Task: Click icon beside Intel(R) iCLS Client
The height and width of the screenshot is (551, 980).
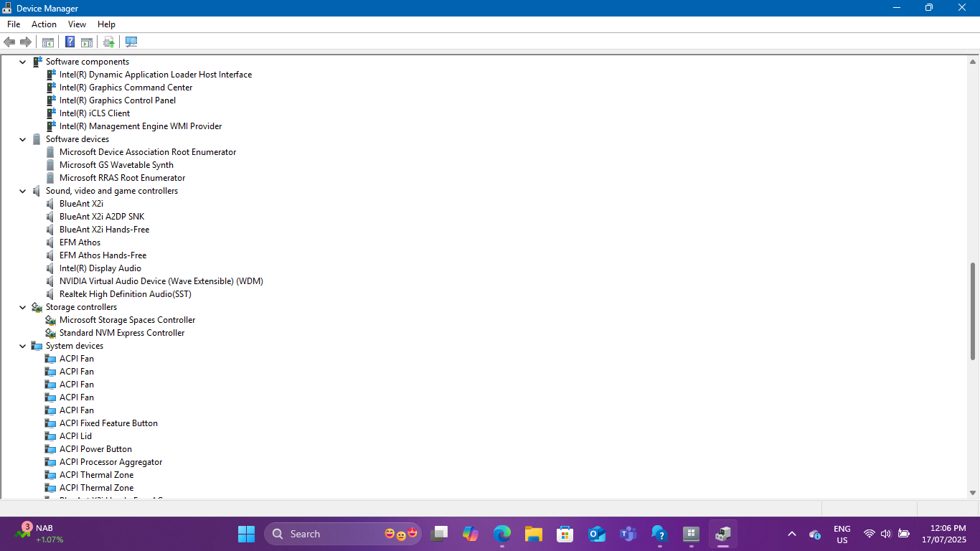Action: pyautogui.click(x=51, y=113)
